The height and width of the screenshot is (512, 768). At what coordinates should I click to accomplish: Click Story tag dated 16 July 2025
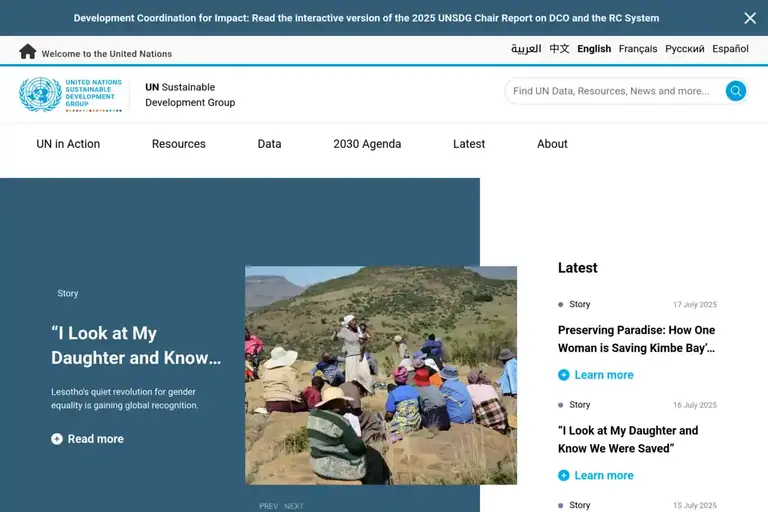579,405
